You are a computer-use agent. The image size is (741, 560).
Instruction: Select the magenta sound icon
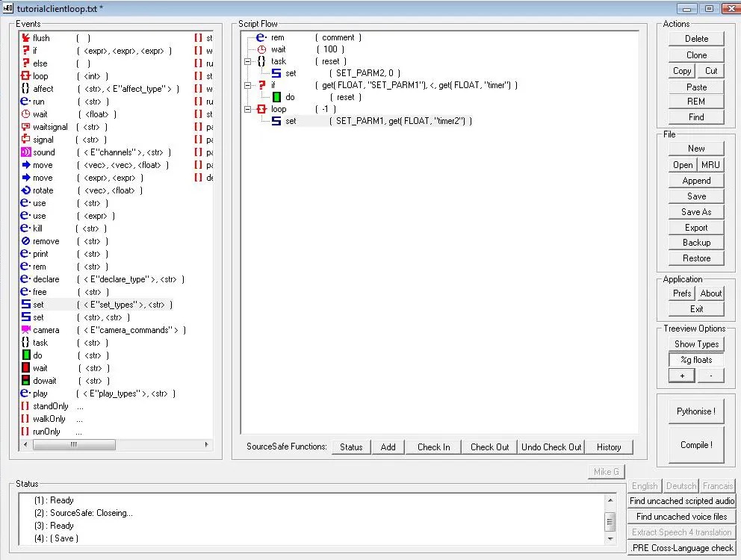[x=26, y=152]
